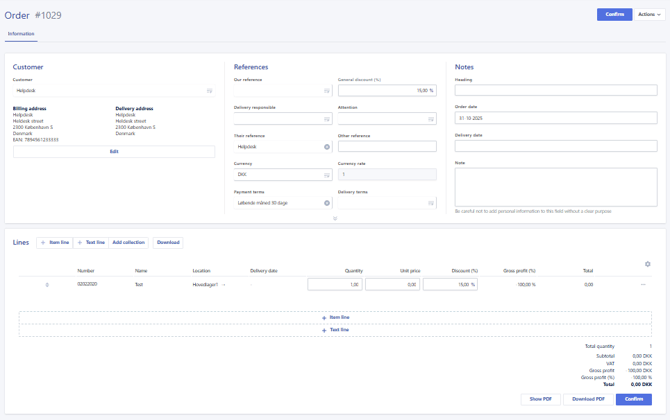Screen dimensions: 670x420
Task: Open the Actions dropdown menu
Action: [x=649, y=15]
